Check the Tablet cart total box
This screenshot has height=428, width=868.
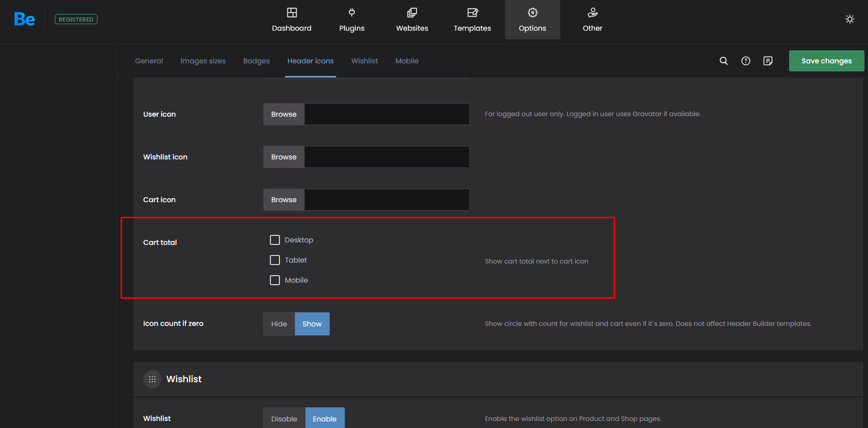[x=275, y=260]
